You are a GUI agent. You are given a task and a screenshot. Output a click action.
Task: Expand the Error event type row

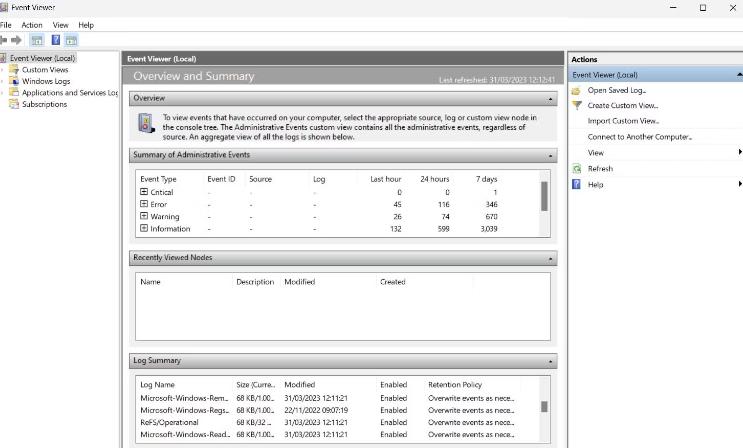(144, 204)
